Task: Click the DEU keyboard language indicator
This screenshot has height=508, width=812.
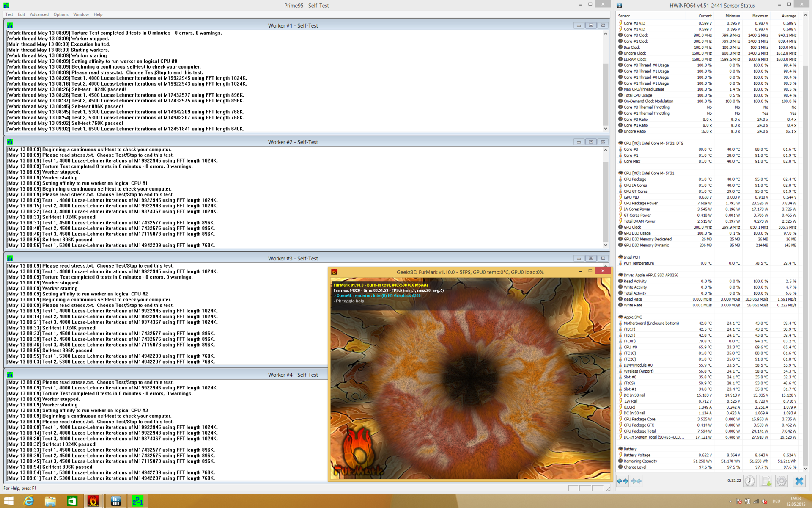Action: click(x=776, y=502)
